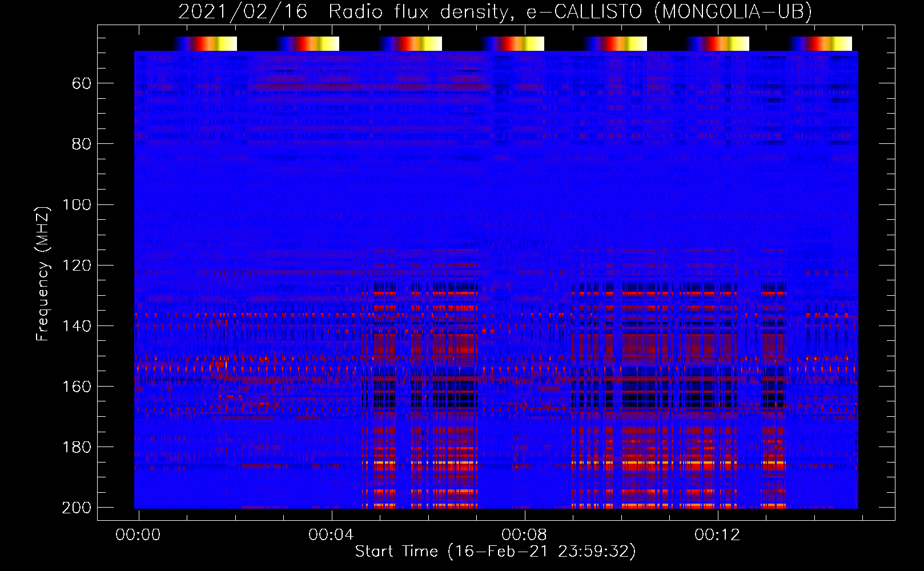Click the Frequency (MHZ) axis label
924x571 pixels.
[x=43, y=274]
